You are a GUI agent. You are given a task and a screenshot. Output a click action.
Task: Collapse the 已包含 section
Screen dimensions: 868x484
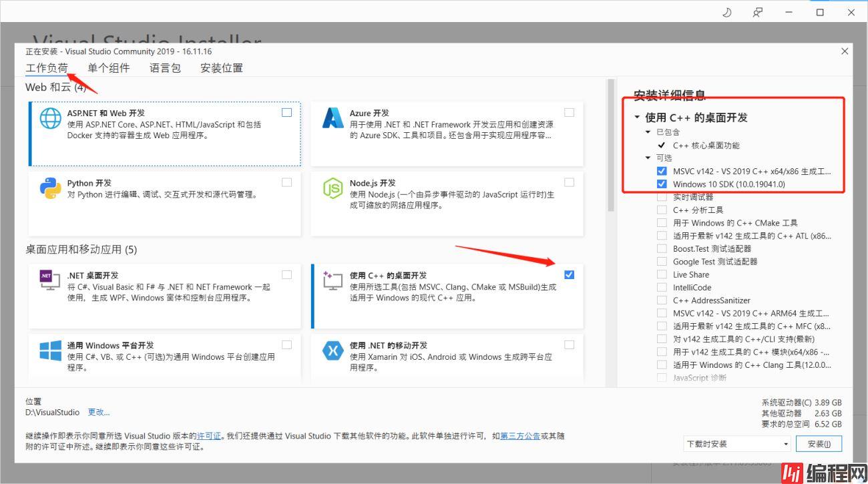pyautogui.click(x=648, y=132)
